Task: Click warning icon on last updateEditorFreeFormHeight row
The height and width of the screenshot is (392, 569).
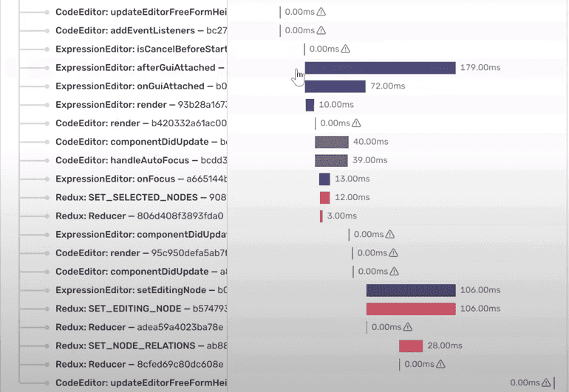Action: coord(546,382)
